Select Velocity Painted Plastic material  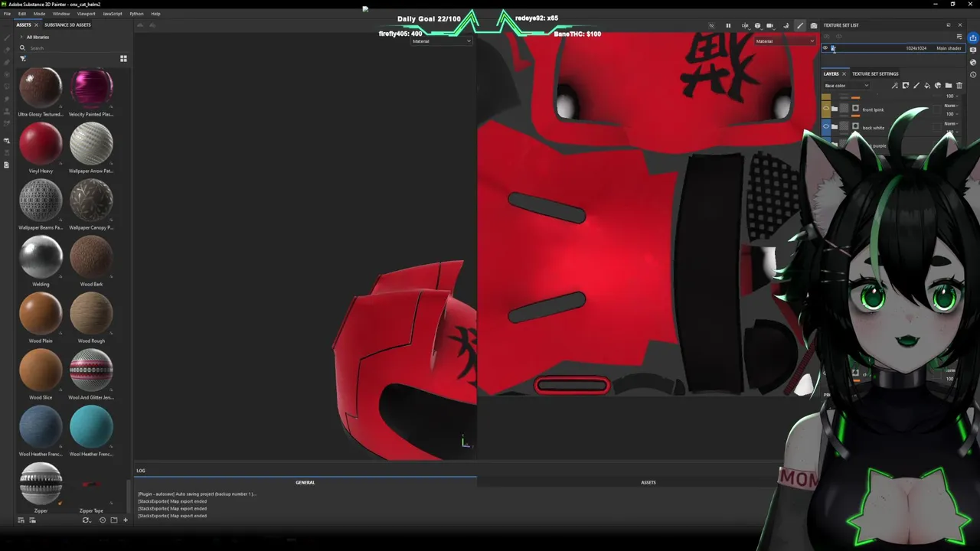point(91,86)
